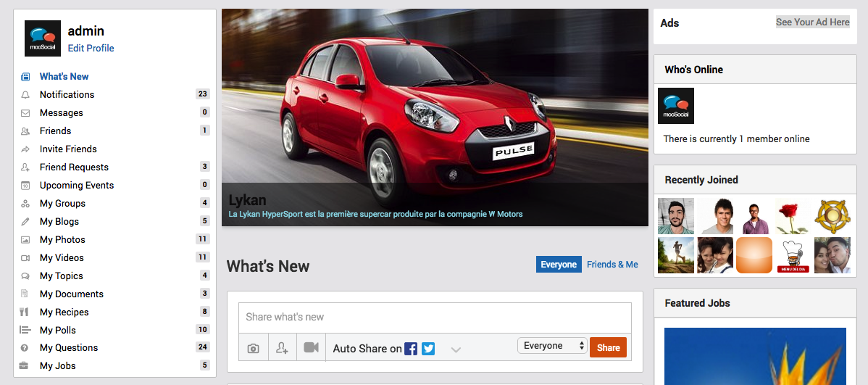Viewport: 868px width, 385px height.
Task: Click the Featured Jobs image
Action: (755, 356)
